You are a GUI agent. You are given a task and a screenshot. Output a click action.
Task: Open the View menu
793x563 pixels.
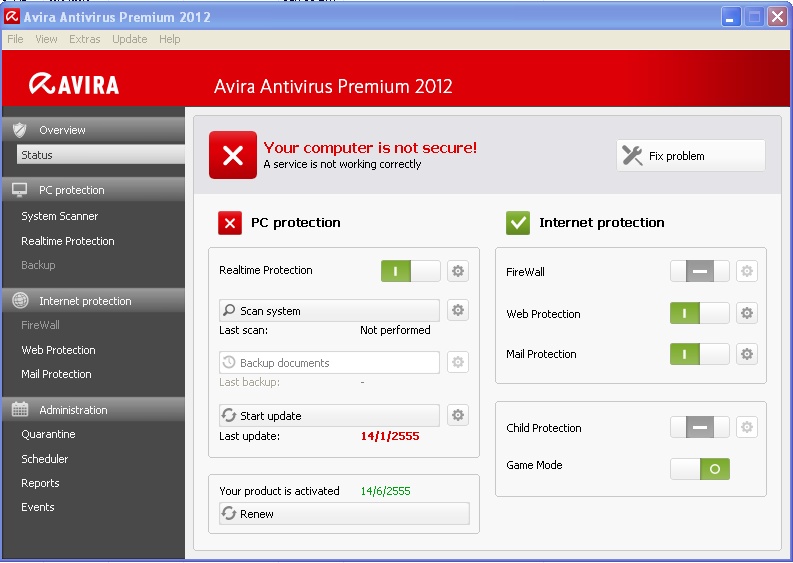point(46,39)
